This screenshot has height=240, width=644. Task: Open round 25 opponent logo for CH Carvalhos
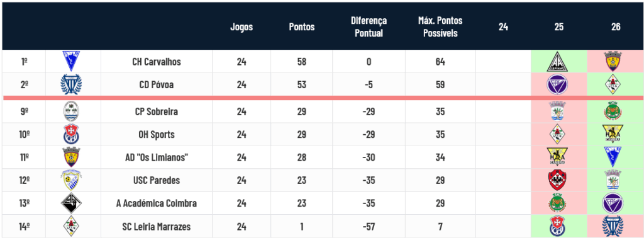tap(558, 61)
